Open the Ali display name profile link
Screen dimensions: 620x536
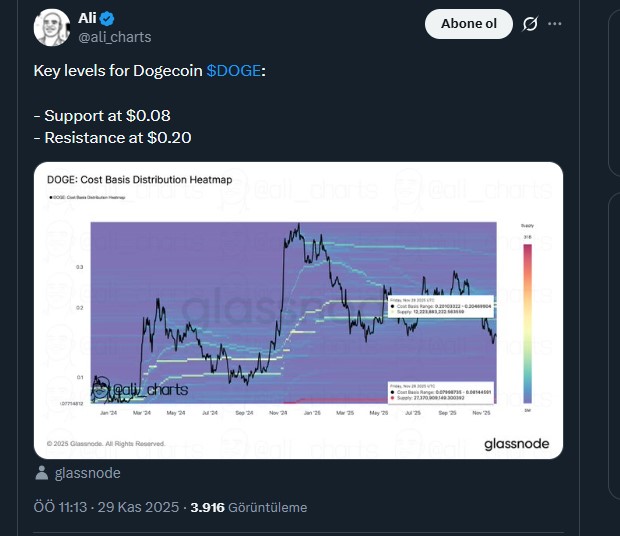(87, 19)
